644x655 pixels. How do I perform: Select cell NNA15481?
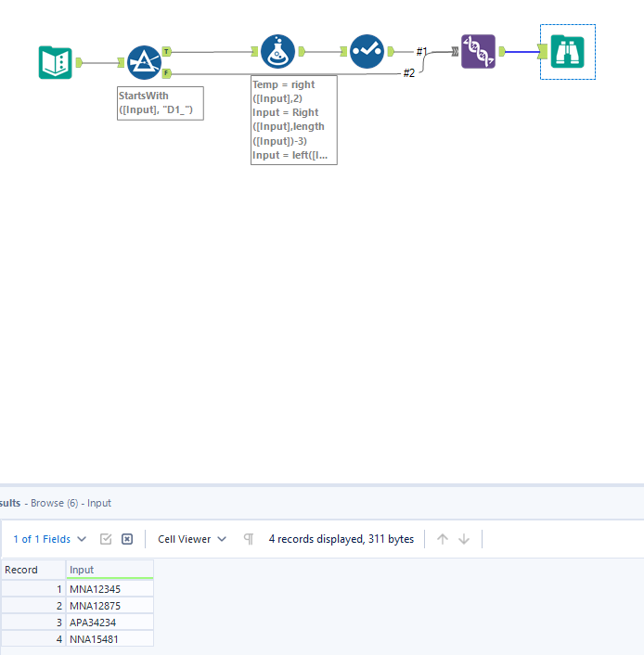click(109, 639)
